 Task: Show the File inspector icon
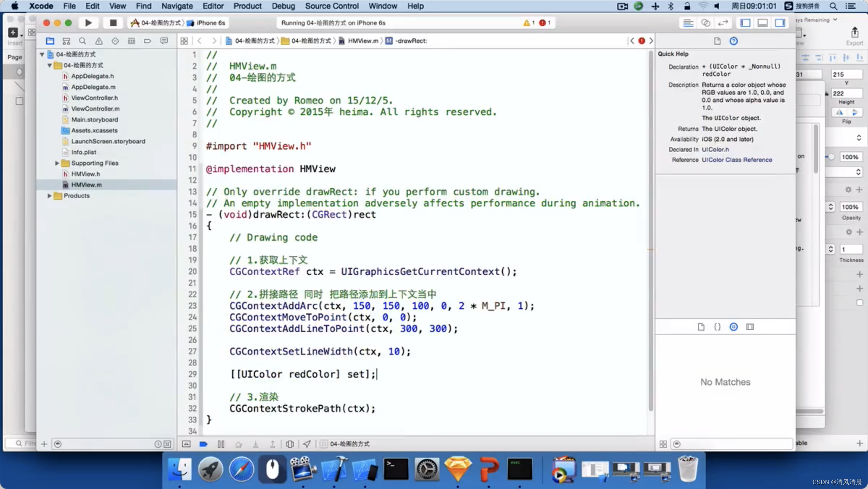coord(717,41)
